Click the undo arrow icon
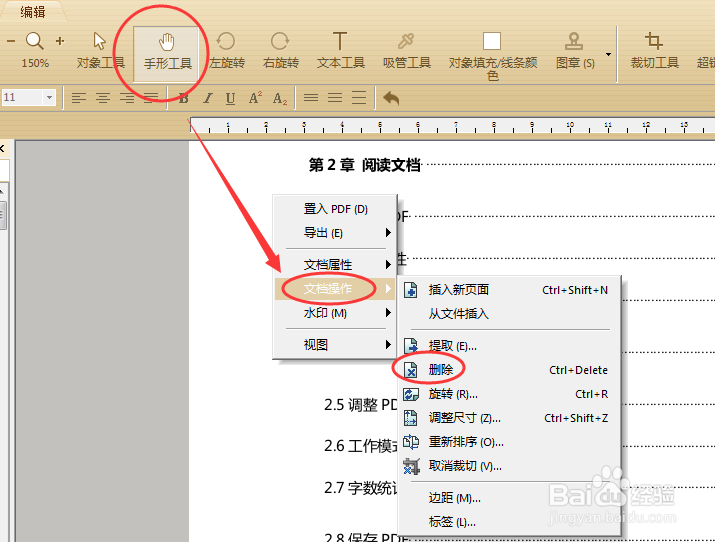The image size is (715, 542). (x=391, y=98)
